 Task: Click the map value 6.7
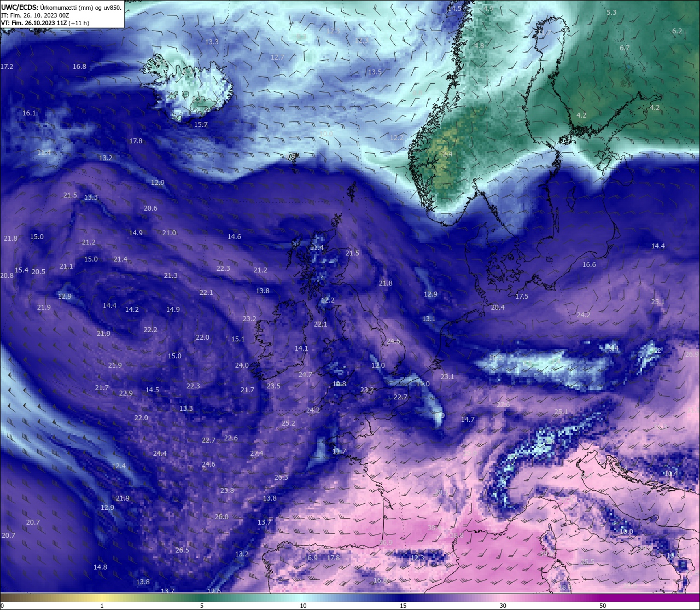coord(625,48)
